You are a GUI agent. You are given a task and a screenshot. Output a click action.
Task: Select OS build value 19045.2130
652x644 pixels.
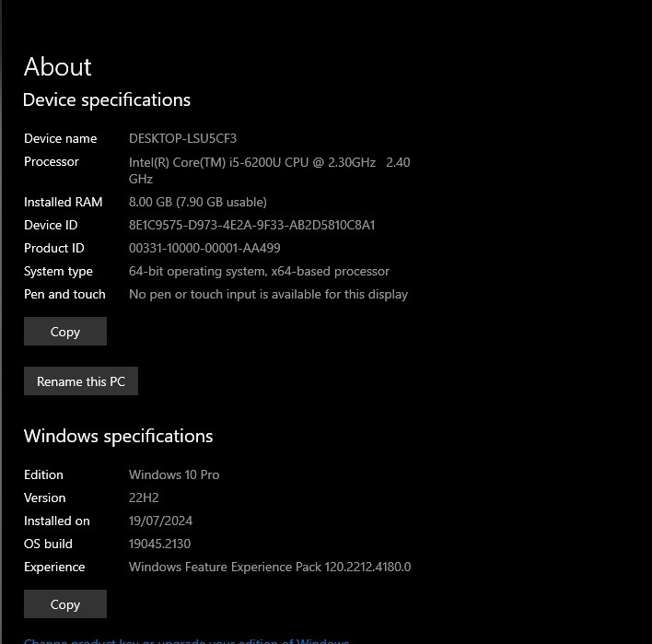pyautogui.click(x=159, y=544)
